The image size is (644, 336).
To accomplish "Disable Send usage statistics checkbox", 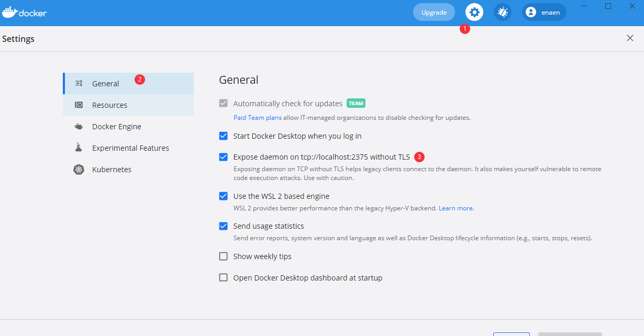I will [x=224, y=226].
